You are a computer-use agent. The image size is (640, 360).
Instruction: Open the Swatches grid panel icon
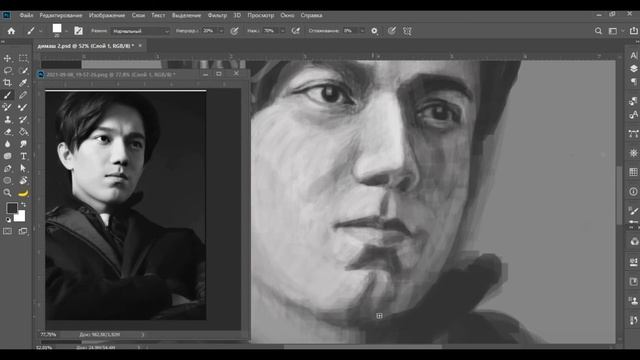633,172
